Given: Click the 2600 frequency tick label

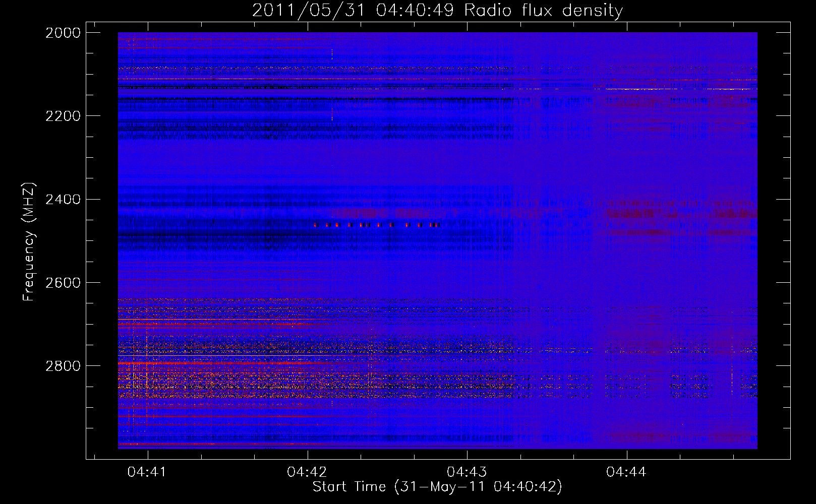Looking at the screenshot, I should pyautogui.click(x=63, y=283).
